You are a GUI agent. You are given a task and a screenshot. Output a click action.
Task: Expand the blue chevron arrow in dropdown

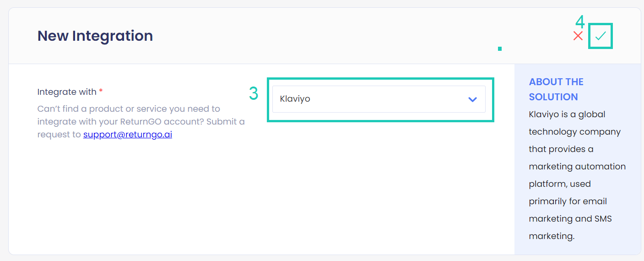coord(472,99)
